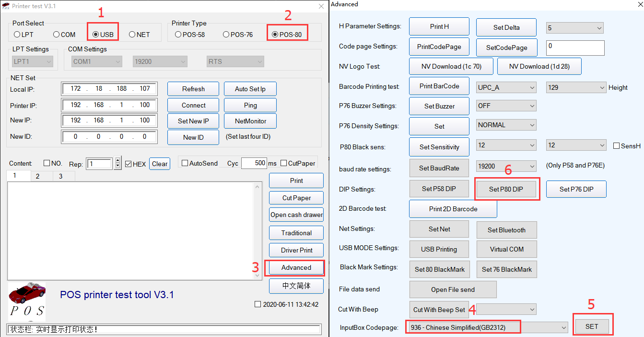Click the Traditional button

[x=296, y=233]
